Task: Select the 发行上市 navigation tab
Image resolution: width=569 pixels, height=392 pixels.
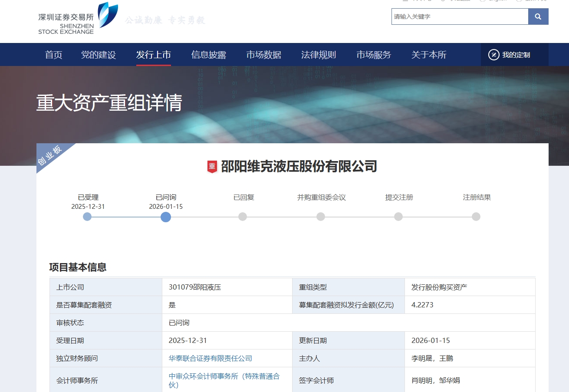Action: coord(154,55)
